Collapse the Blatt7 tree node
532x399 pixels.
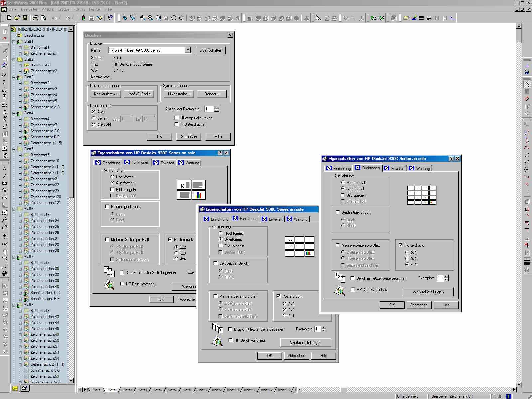[x=14, y=257]
